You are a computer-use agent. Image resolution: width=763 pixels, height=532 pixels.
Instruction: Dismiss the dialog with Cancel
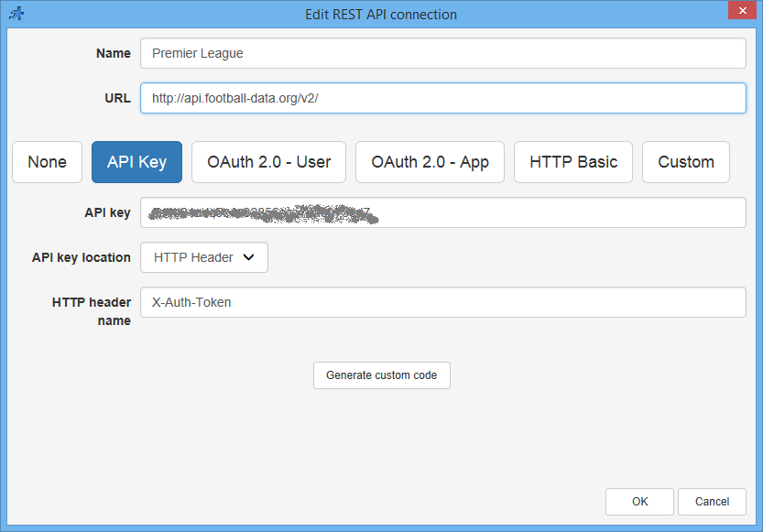(712, 501)
